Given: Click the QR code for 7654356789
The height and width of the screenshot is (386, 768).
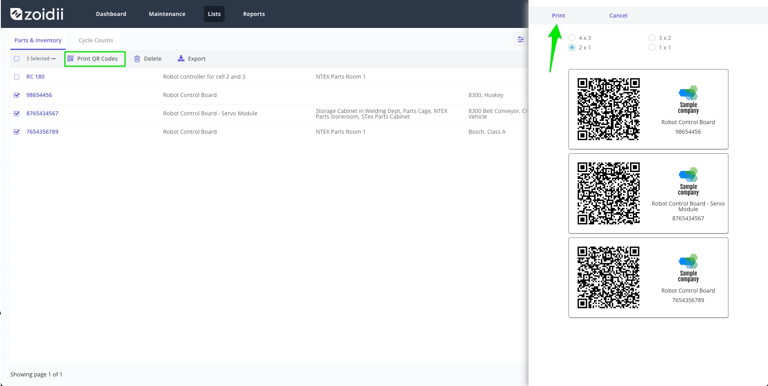Looking at the screenshot, I should point(609,277).
